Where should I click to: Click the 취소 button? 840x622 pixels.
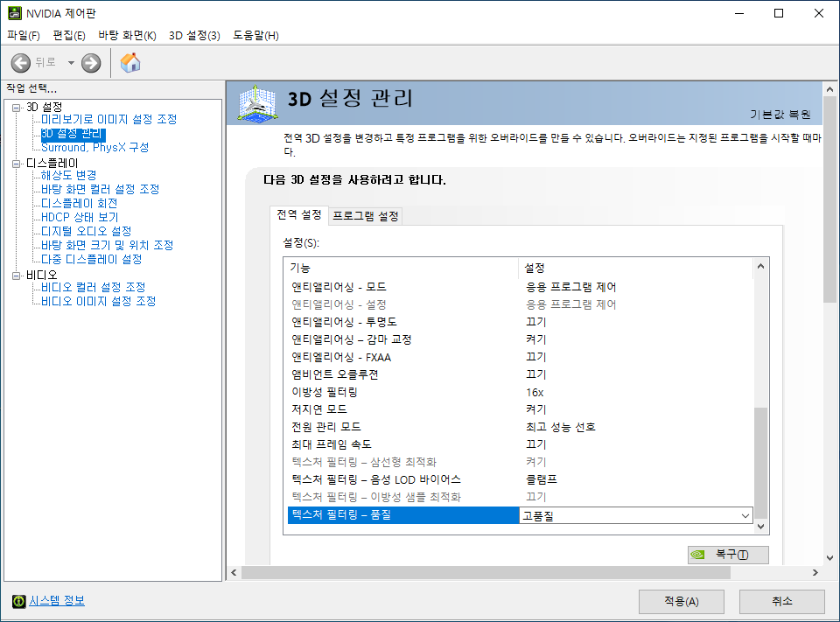782,602
